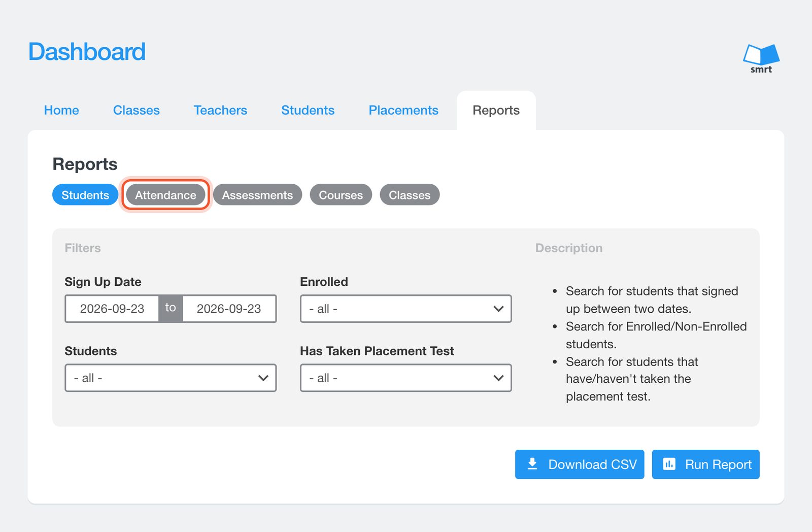
Task: Click the Sign Up Date start field
Action: tap(112, 309)
